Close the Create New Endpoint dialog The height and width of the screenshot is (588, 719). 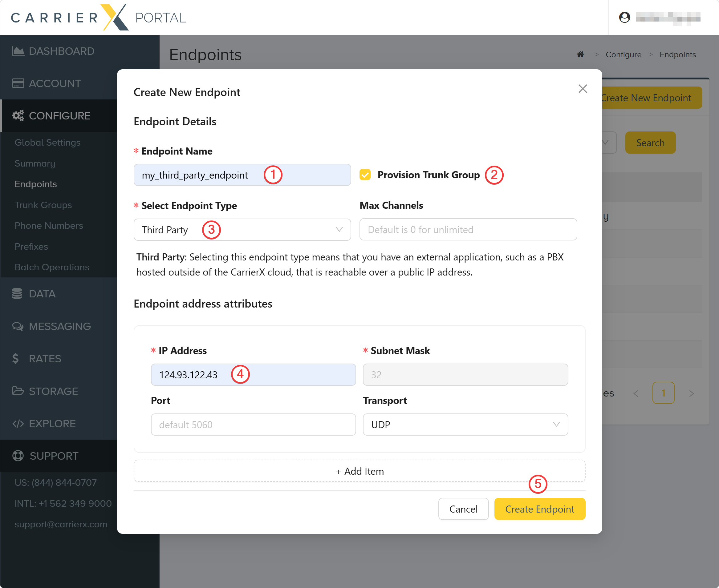[x=583, y=89]
